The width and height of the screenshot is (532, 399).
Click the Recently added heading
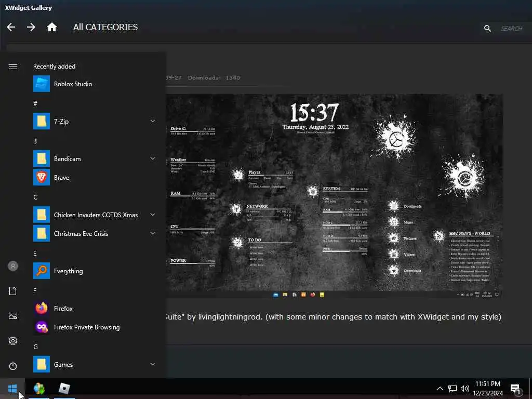click(x=54, y=66)
